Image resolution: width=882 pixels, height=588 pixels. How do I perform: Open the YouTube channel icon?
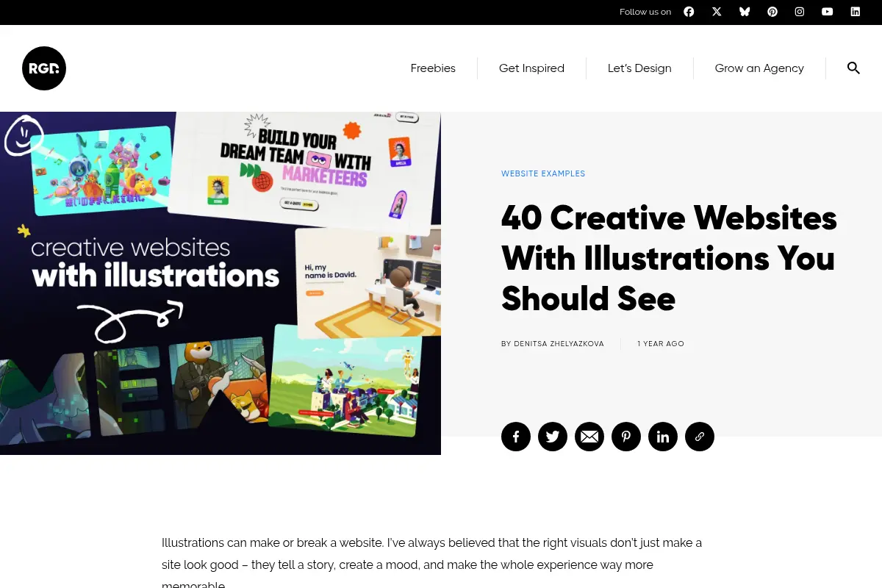[x=828, y=12]
